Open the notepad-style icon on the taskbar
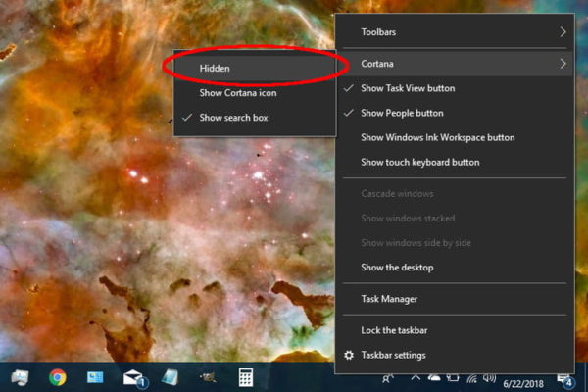Screen dimensions: 588x392 170,377
